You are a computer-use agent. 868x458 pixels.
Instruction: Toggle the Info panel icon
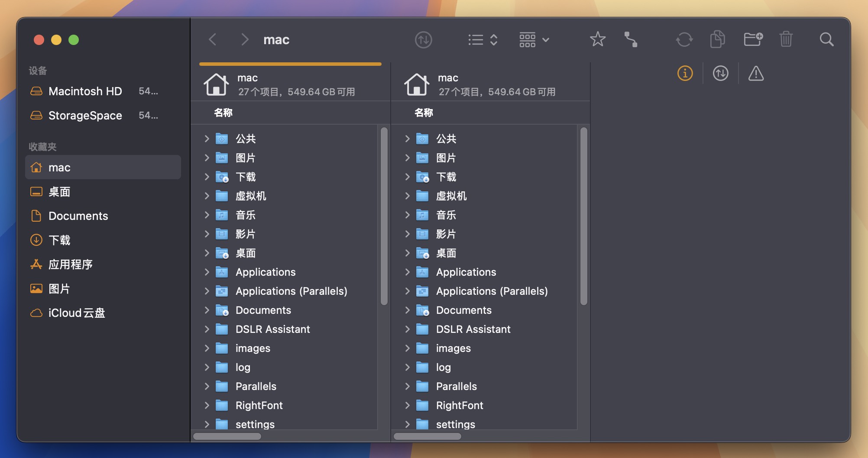(x=684, y=74)
